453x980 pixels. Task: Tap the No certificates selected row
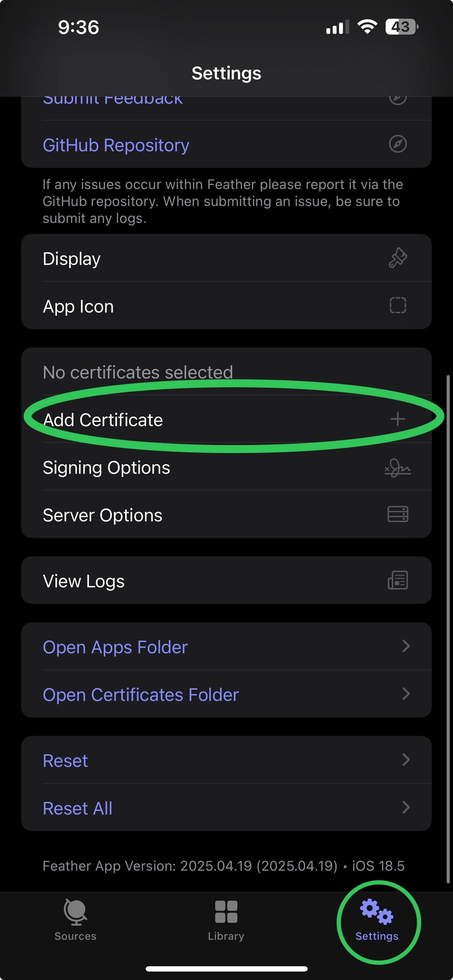pos(226,372)
